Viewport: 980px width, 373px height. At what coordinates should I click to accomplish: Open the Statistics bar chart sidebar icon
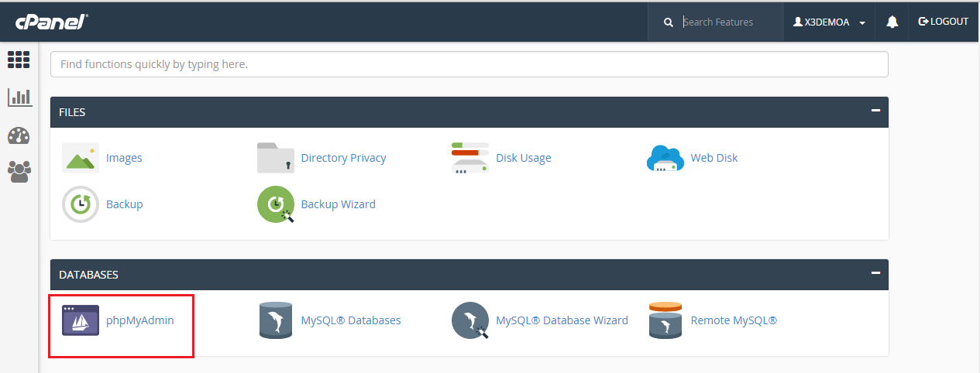tap(19, 97)
